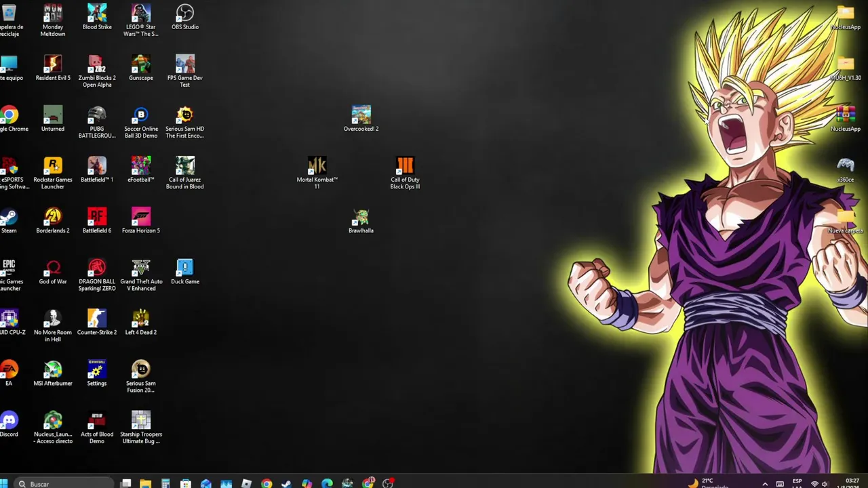The height and width of the screenshot is (488, 868).
Task: Open Roblox from the taskbar
Action: pyautogui.click(x=246, y=483)
